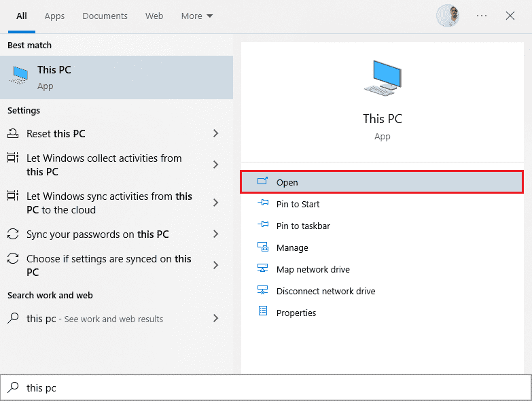Screen dimensions: 532x401
Task: Open Sync your passwords on this PC
Action: coord(116,234)
